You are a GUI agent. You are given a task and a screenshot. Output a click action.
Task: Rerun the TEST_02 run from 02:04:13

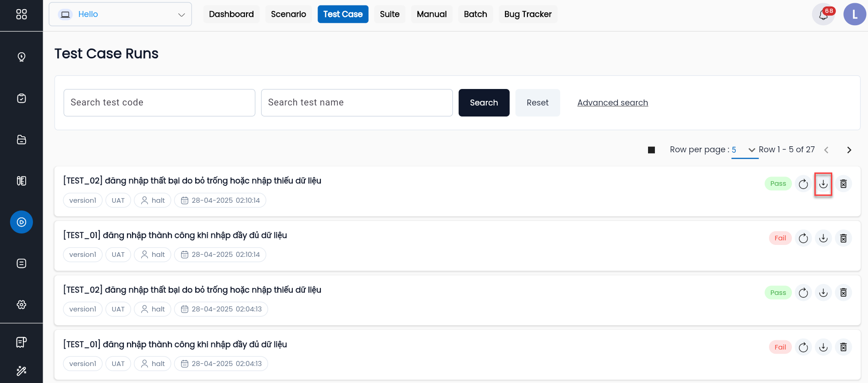tap(803, 293)
